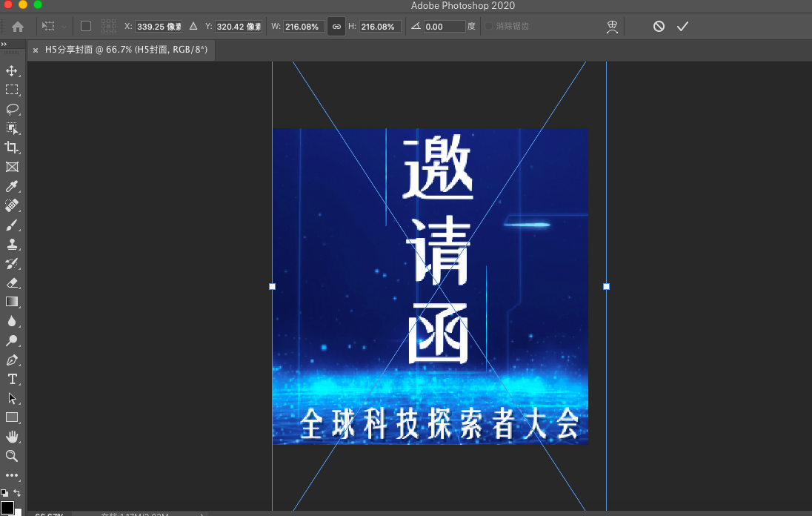The image size is (812, 516).
Task: Click the right-middle transform handle
Action: pyautogui.click(x=607, y=286)
